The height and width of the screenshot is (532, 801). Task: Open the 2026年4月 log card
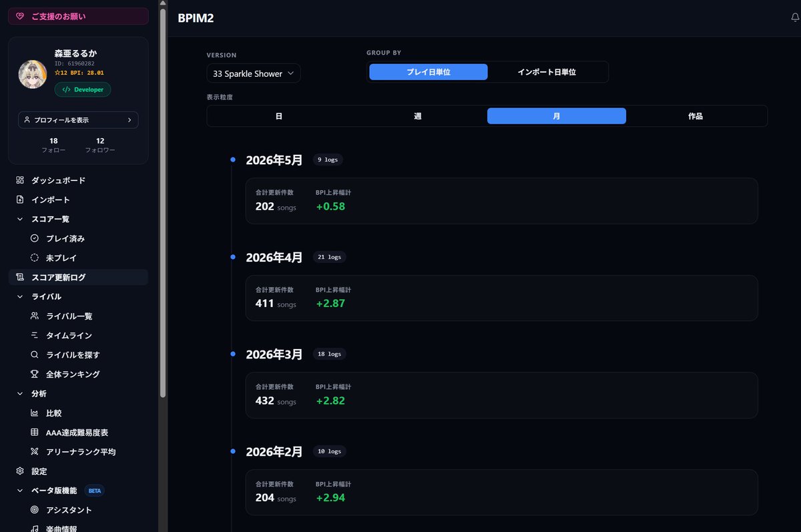(501, 298)
